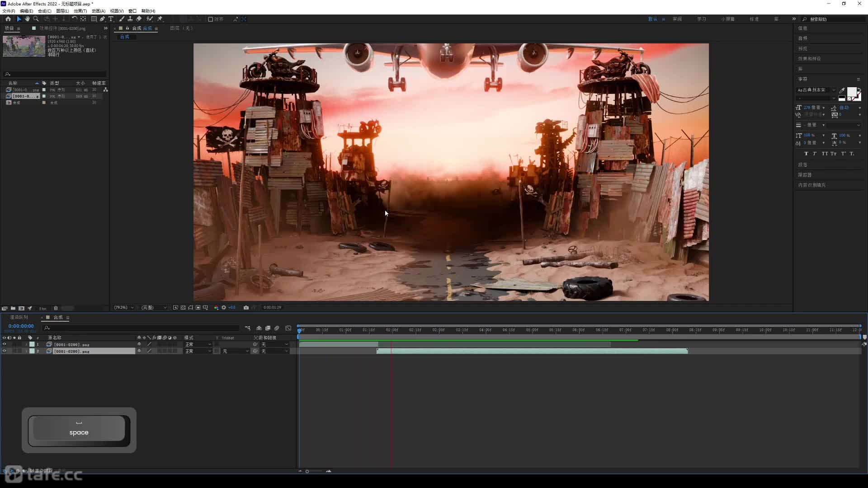868x488 pixels.
Task: Open the viewer magnification dropdown 79.2%
Action: point(124,308)
